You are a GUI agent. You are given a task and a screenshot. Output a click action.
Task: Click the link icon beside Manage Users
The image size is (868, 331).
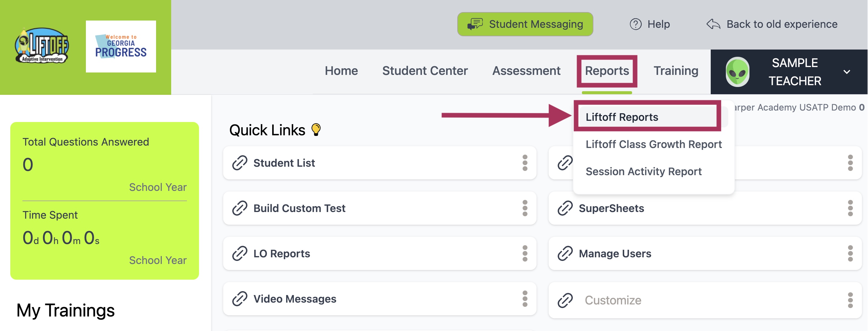click(x=565, y=254)
